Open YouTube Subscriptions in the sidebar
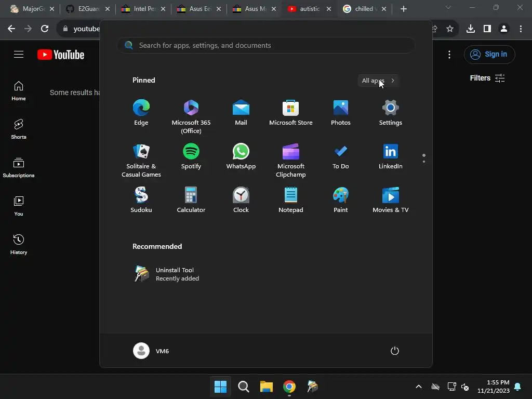 (x=19, y=168)
